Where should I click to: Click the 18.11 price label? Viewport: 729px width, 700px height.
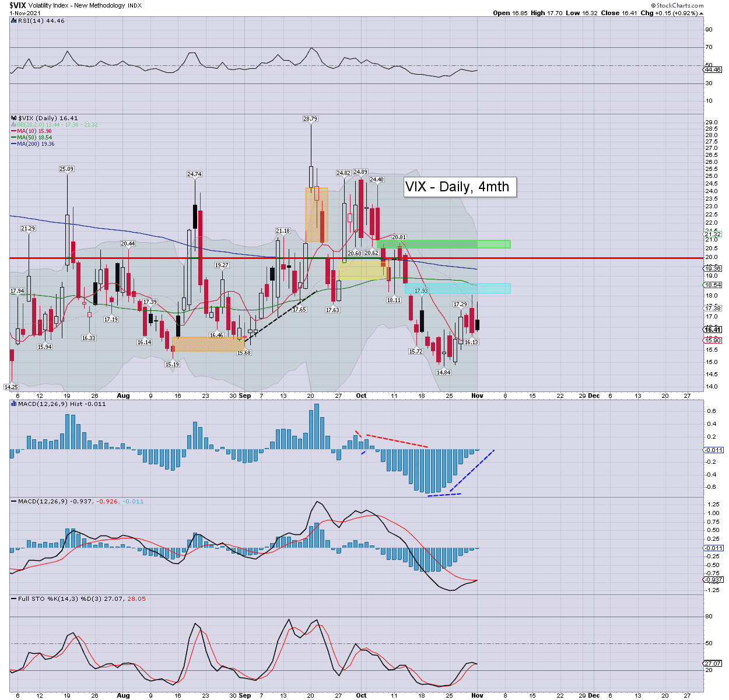tap(394, 300)
